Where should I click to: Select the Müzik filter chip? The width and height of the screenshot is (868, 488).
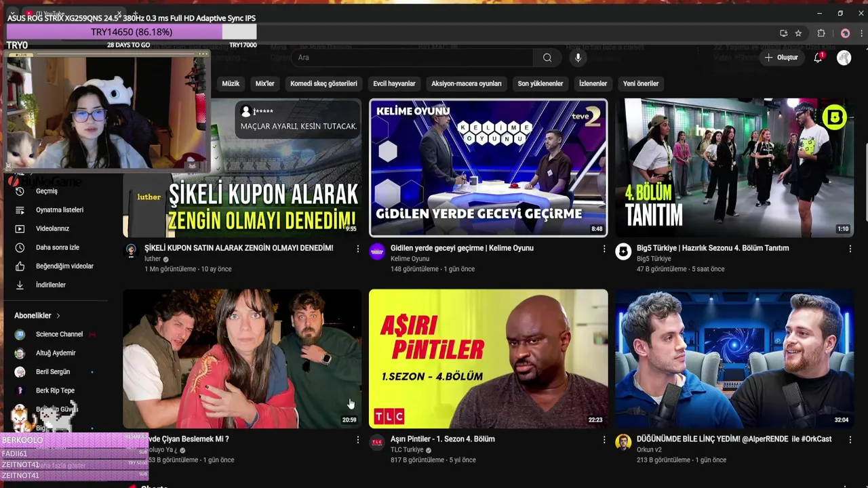click(231, 83)
